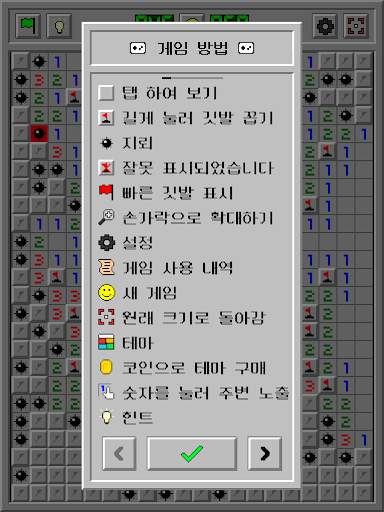Click the exploded mine cell with the red background
Viewport: 384px width, 512px height.
[x=39, y=134]
